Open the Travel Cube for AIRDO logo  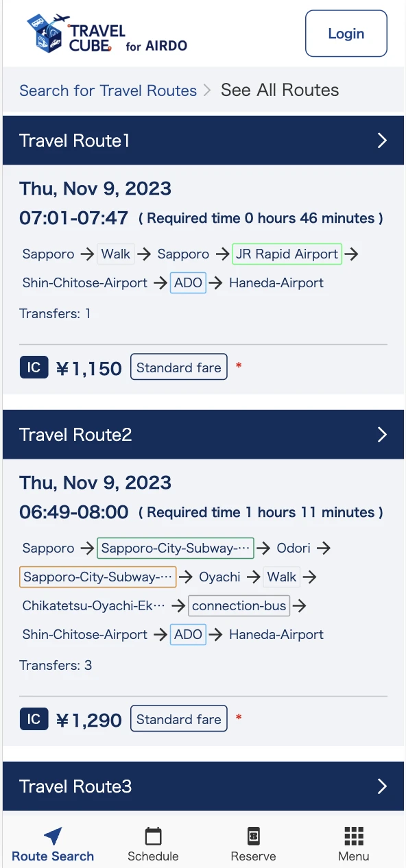pos(106,34)
